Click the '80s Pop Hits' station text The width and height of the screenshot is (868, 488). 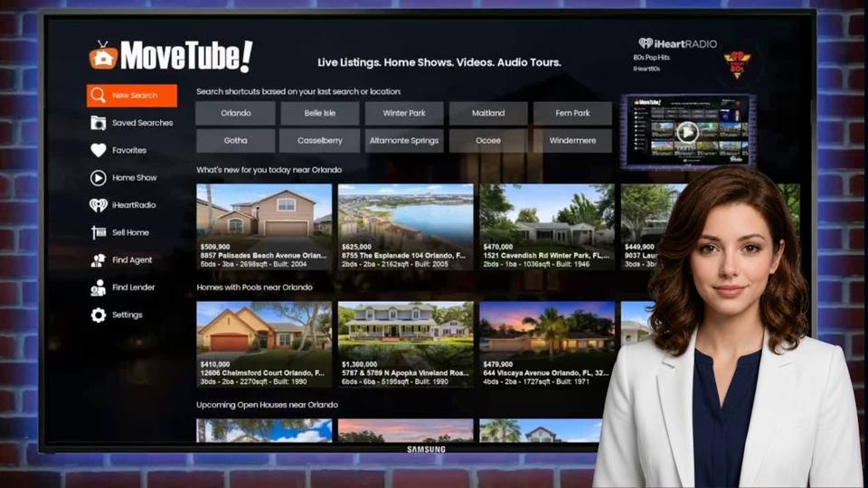point(652,58)
